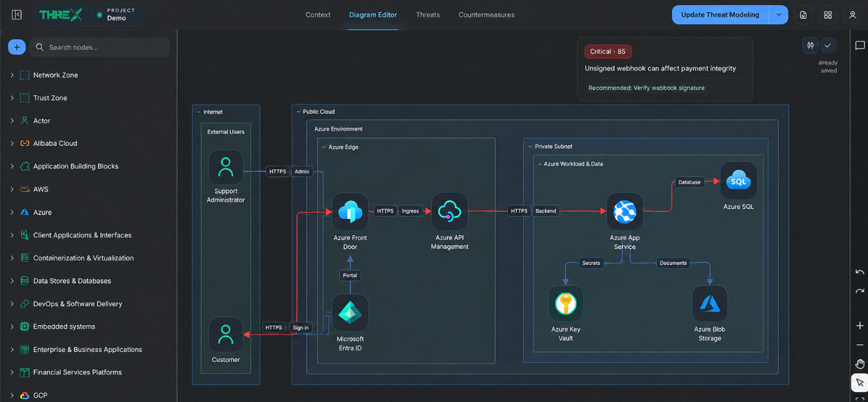This screenshot has height=402, width=868.
Task: Switch to the Diagram Editor tab
Action: tap(373, 15)
